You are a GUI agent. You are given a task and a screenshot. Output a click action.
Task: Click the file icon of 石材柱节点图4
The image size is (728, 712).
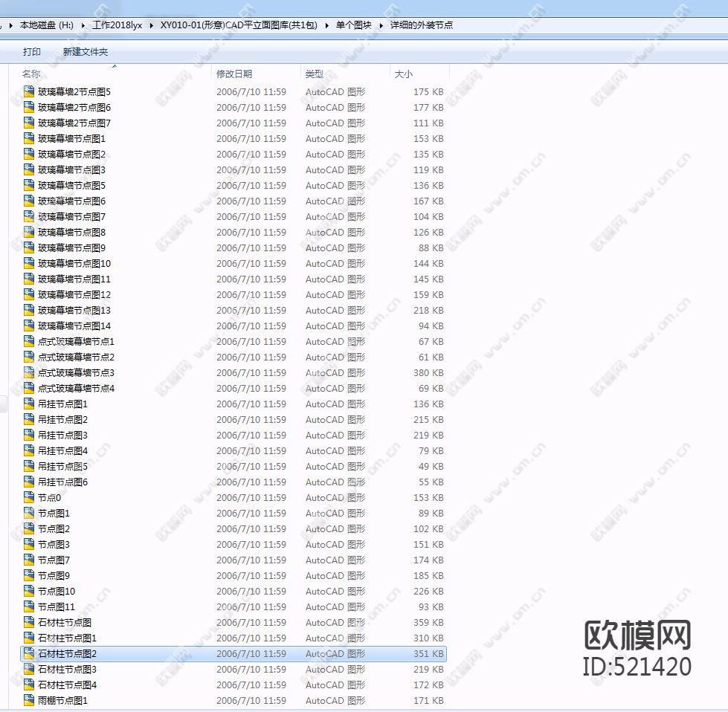pos(29,685)
